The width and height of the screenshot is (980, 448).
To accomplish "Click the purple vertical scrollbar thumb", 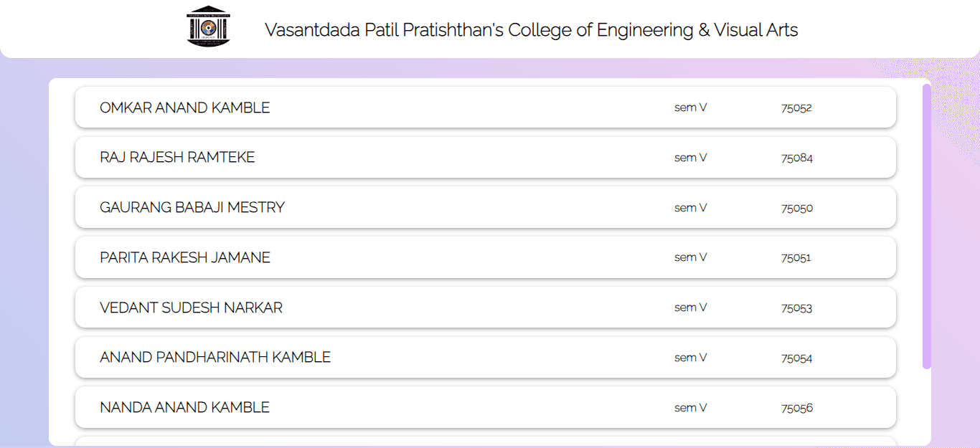I will (x=927, y=226).
